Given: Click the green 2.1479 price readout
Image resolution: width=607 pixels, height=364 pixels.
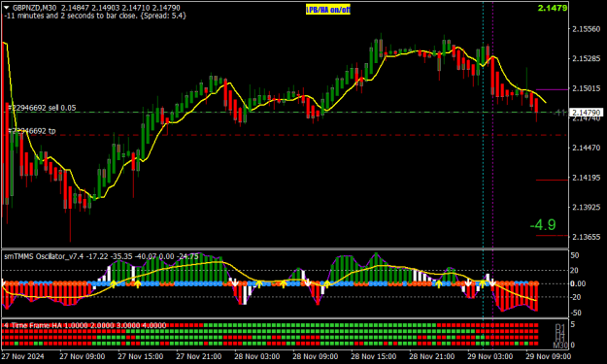Looking at the screenshot, I should [x=553, y=8].
